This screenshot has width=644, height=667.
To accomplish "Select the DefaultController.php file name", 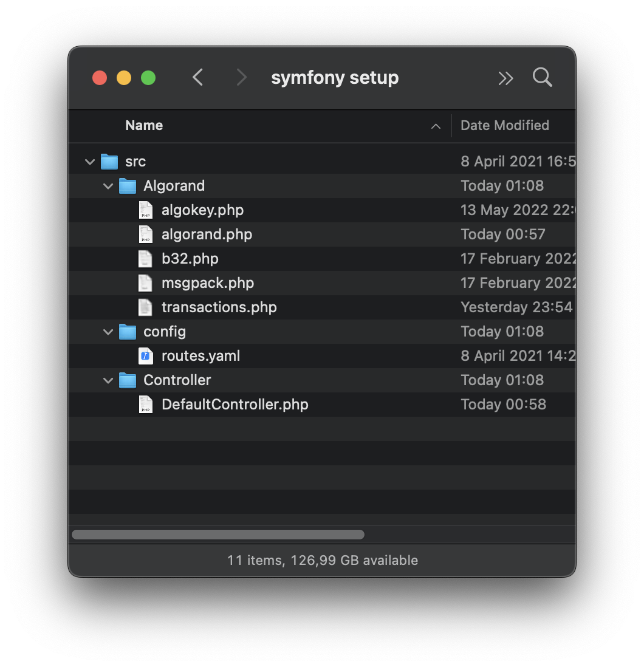I will 235,405.
